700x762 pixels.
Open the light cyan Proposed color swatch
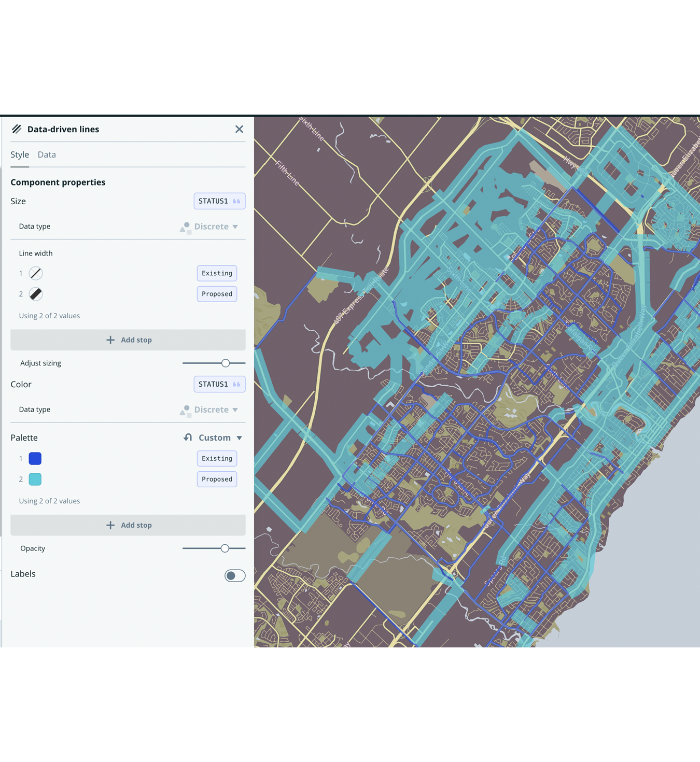point(35,479)
